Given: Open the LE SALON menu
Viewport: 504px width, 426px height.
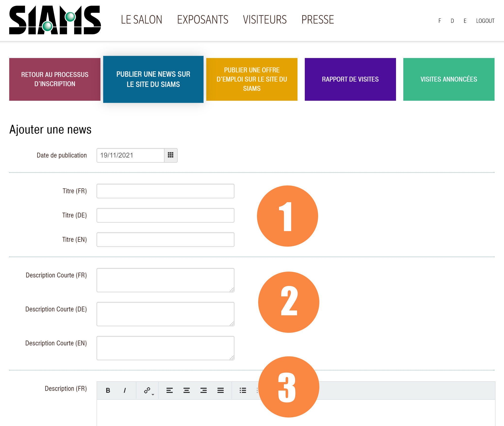Looking at the screenshot, I should [x=141, y=20].
